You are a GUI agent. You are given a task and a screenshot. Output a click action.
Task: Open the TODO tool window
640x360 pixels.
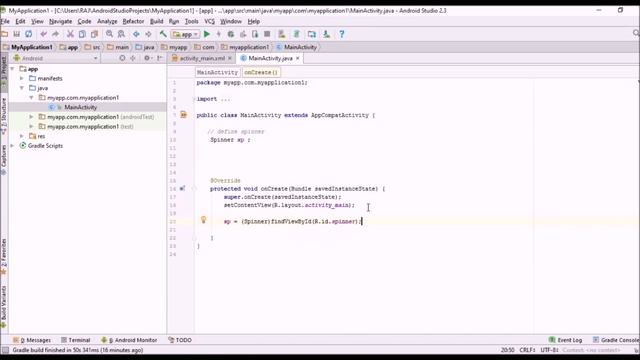(x=180, y=340)
